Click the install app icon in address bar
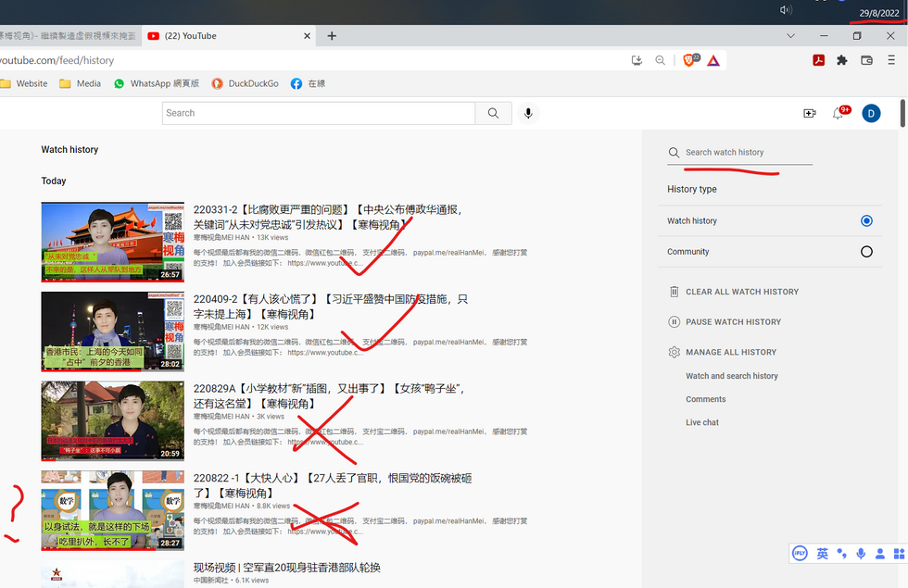This screenshot has height=588, width=908. tap(637, 60)
